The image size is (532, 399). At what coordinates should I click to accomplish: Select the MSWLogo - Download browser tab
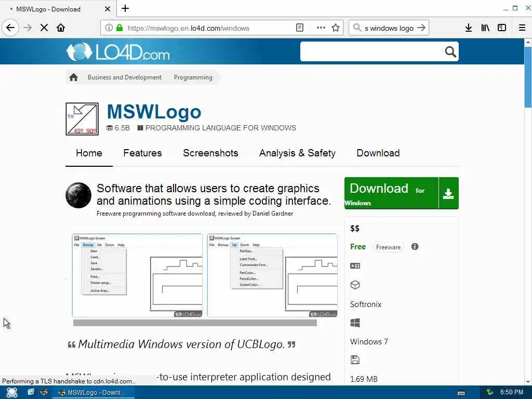click(x=58, y=9)
